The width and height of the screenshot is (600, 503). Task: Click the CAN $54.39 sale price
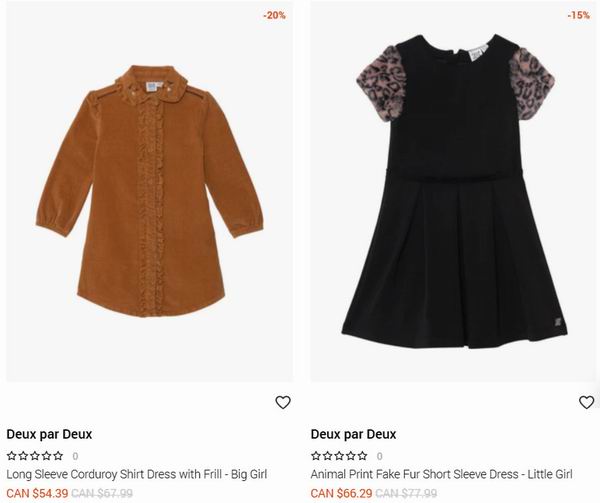pos(38,493)
